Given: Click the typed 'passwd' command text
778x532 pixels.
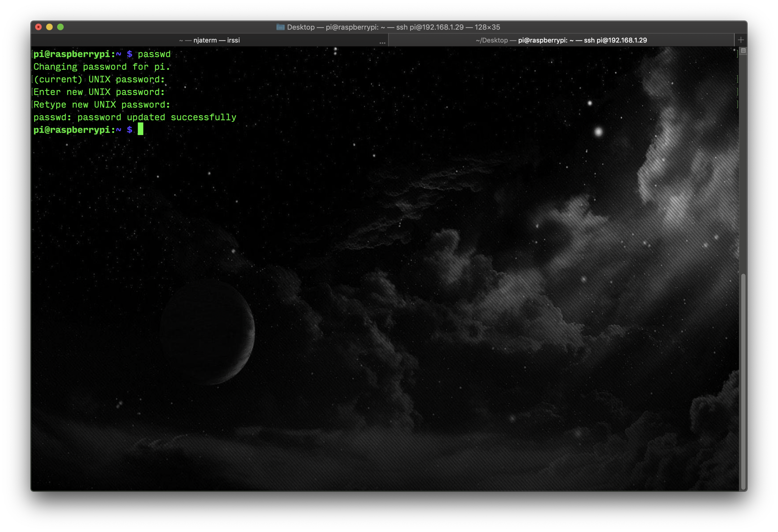Looking at the screenshot, I should [x=154, y=54].
